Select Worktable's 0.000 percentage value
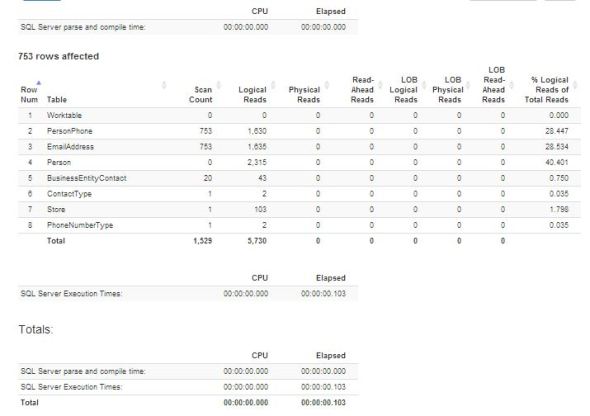This screenshot has height=416, width=590. (x=559, y=115)
